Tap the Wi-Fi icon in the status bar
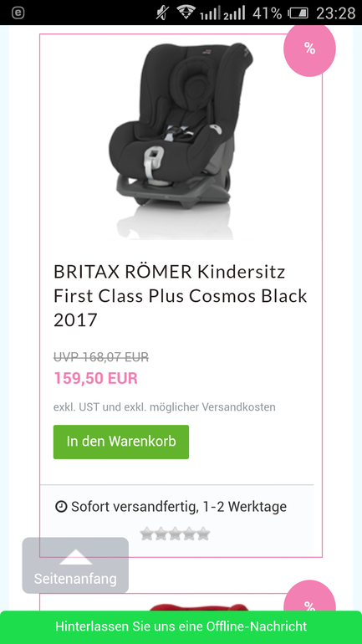Screen dimensions: 362x644 [x=186, y=13]
